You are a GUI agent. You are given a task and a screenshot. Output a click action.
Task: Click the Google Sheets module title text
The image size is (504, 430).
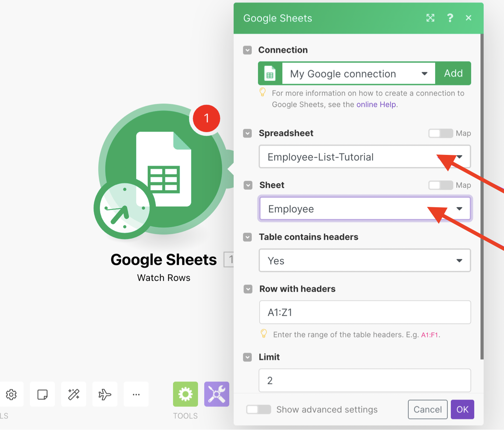pos(164,260)
